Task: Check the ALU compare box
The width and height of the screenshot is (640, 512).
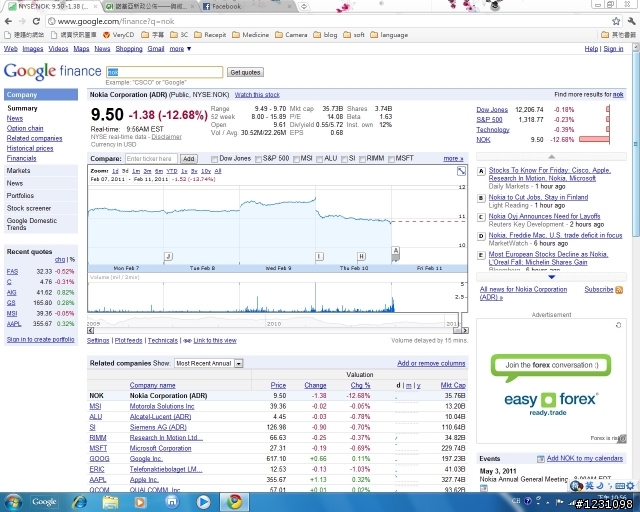Action: coord(320,159)
